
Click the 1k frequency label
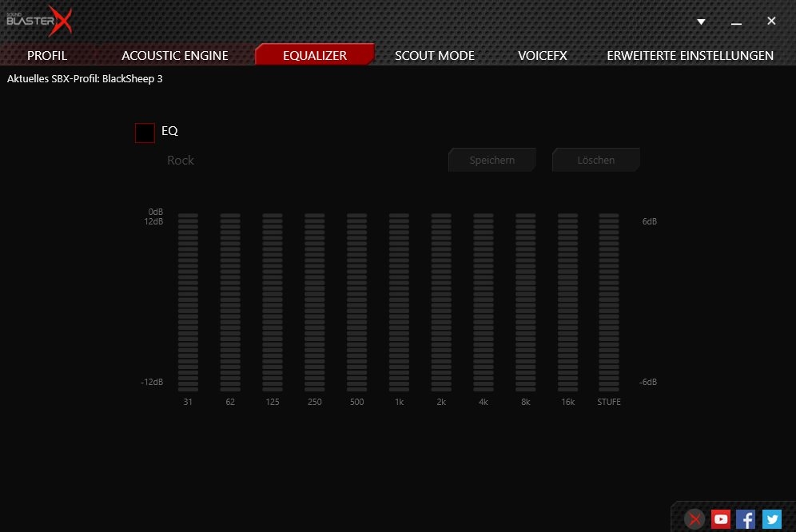(399, 402)
